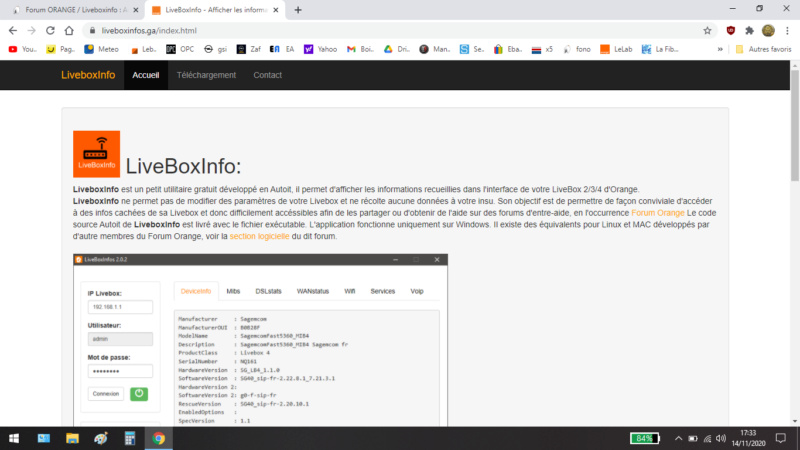Click the red shield extension icon
The height and width of the screenshot is (450, 800).
click(731, 31)
